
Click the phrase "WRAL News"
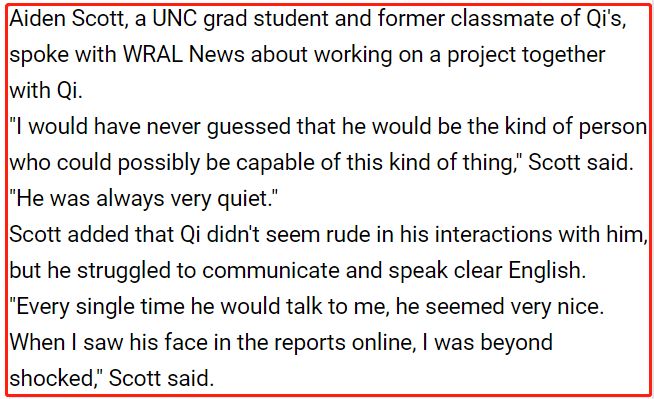[x=184, y=55]
